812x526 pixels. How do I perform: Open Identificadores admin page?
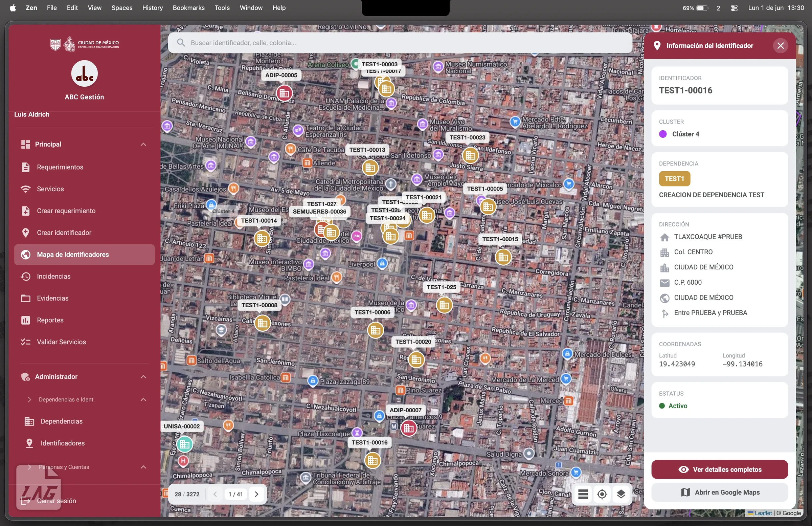84,443
